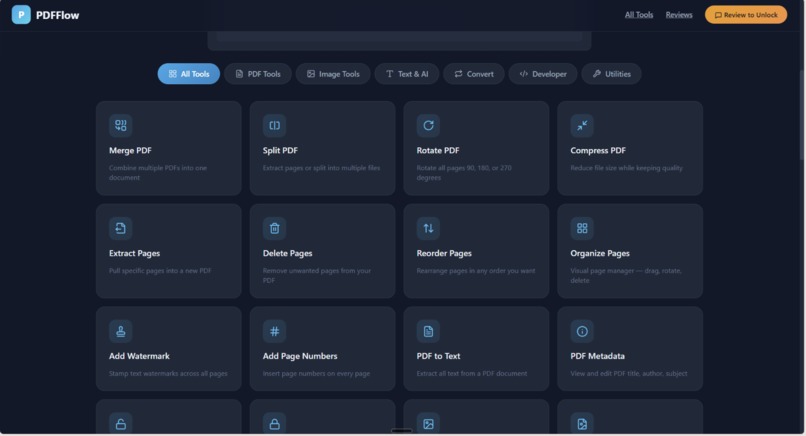Click the Reorder Pages arrows icon
The image size is (806, 436).
point(428,228)
